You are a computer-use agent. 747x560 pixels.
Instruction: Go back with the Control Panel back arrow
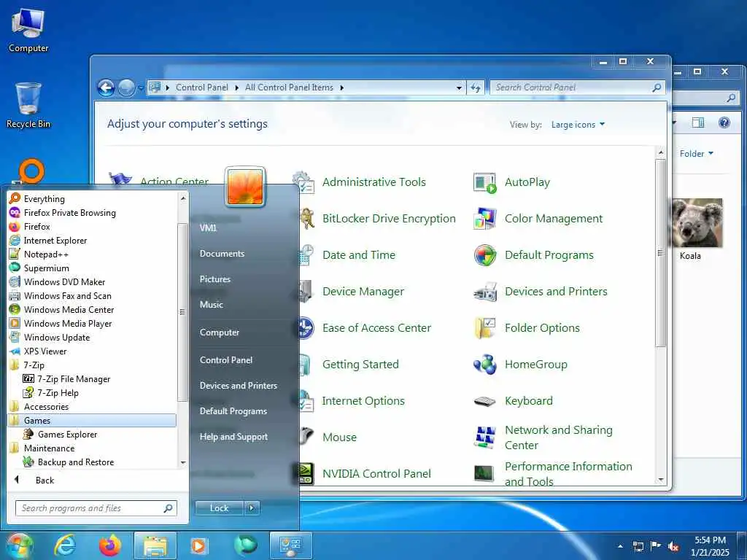106,87
